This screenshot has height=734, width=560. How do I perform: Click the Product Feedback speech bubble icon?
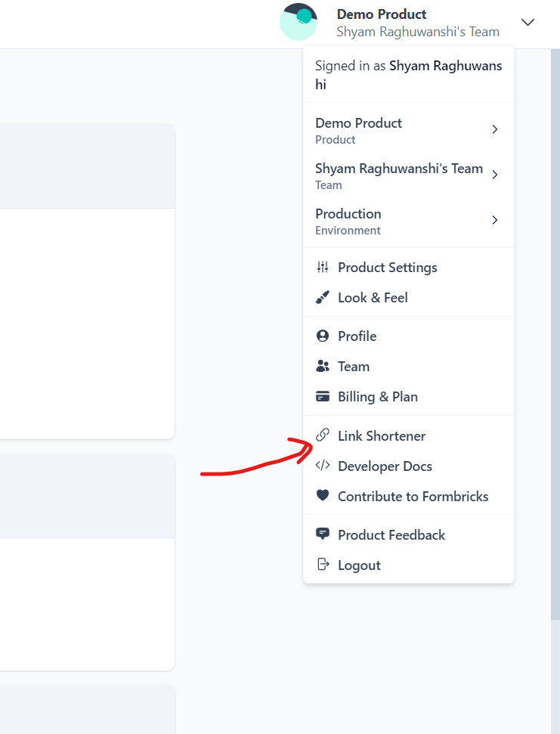pyautogui.click(x=323, y=534)
